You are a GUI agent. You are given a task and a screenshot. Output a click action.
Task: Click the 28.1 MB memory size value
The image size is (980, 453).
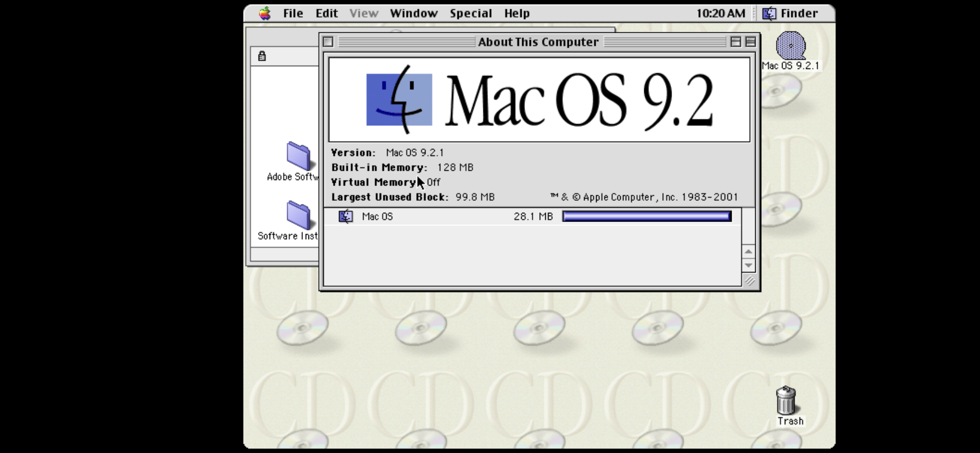coord(533,217)
